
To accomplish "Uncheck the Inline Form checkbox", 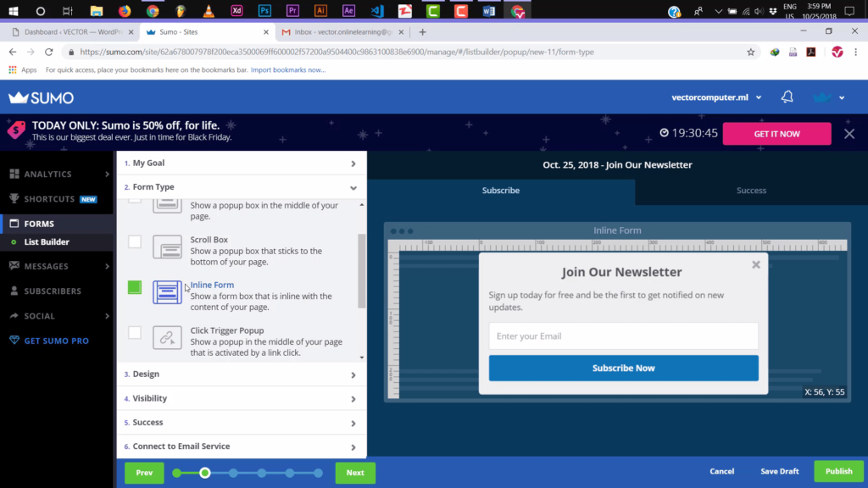I will (135, 287).
